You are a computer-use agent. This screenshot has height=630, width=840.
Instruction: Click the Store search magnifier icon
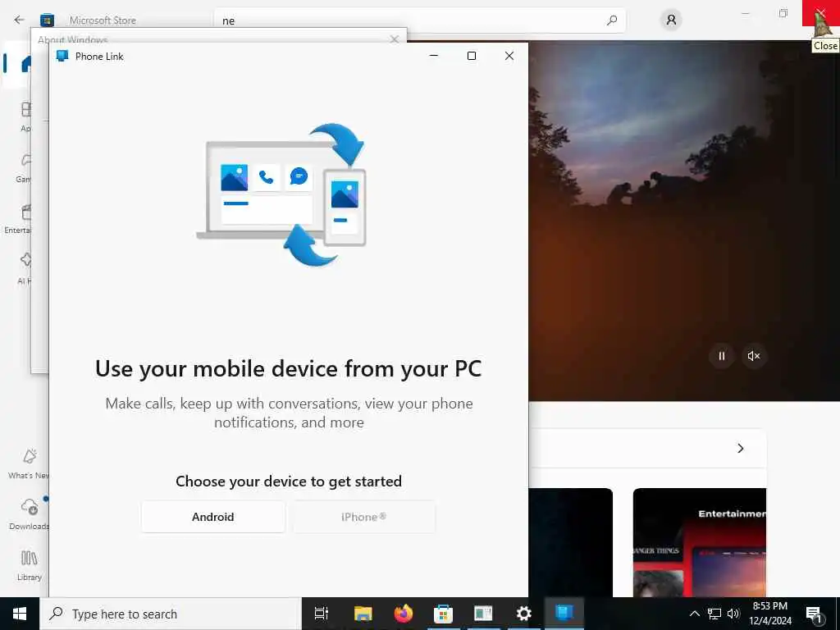pyautogui.click(x=612, y=21)
